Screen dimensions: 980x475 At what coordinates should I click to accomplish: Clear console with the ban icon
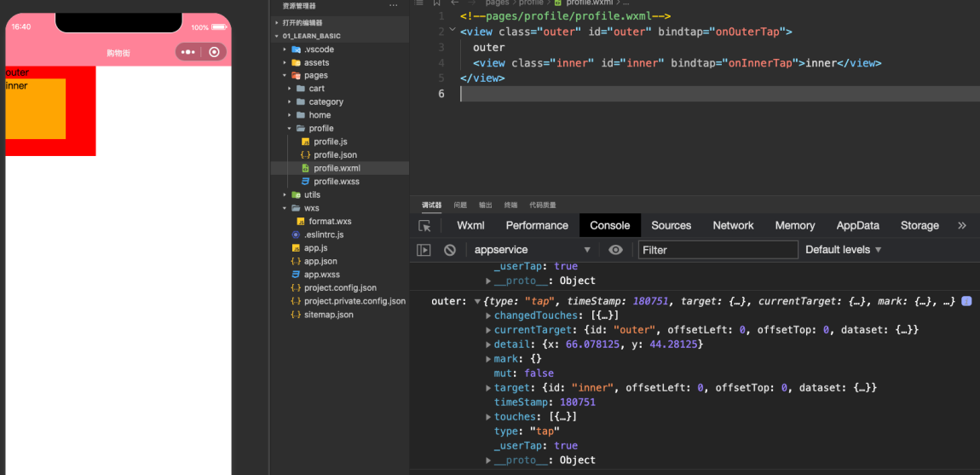coord(450,250)
